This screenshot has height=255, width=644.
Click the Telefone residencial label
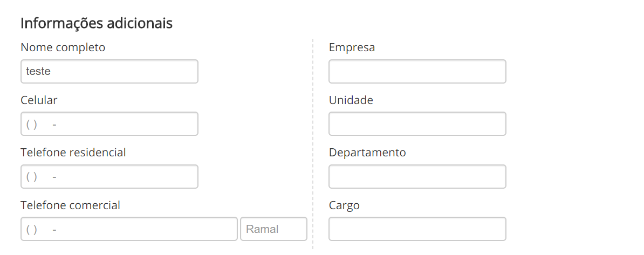(x=73, y=153)
